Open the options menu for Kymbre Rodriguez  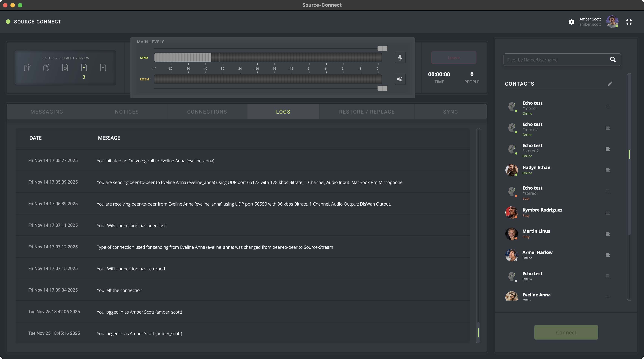(608, 213)
